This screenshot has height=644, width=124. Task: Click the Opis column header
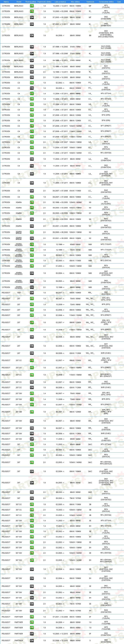(119, 2)
